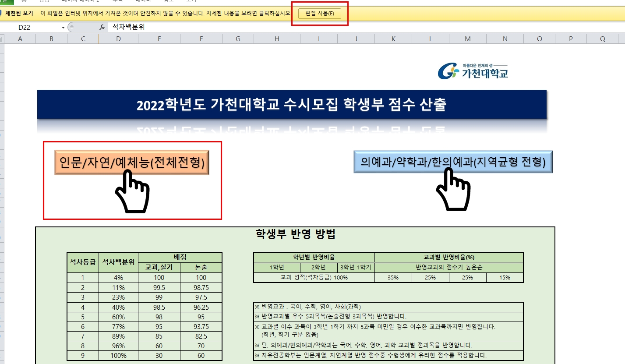
Task: Click the 석차등급 header cell
Action: pyautogui.click(x=83, y=262)
